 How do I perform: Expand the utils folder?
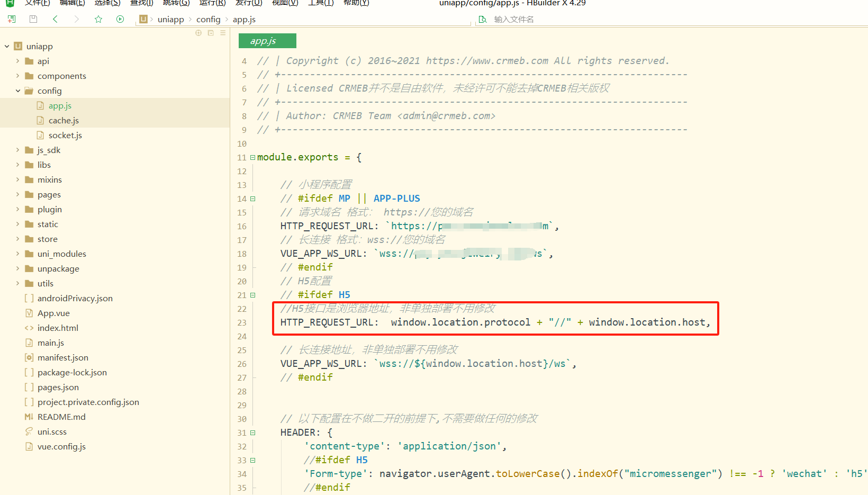17,283
